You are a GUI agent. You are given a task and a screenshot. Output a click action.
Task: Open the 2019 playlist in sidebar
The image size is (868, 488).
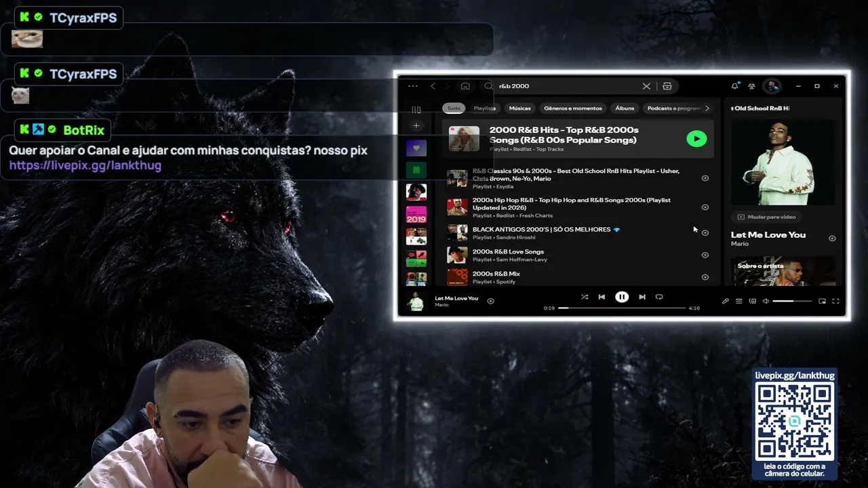[x=416, y=214]
